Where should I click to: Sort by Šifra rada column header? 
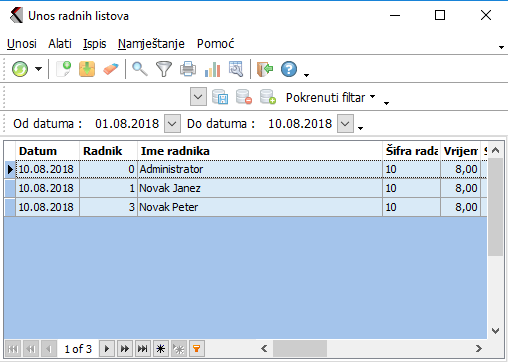412,151
